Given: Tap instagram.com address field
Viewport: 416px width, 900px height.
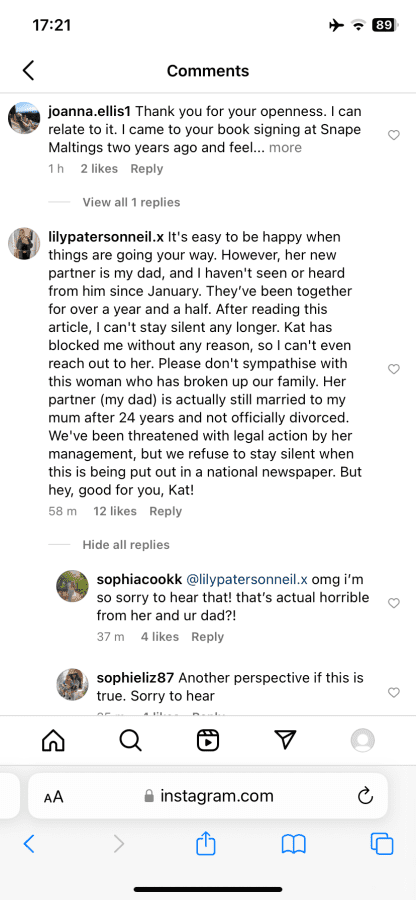Looking at the screenshot, I should (208, 796).
